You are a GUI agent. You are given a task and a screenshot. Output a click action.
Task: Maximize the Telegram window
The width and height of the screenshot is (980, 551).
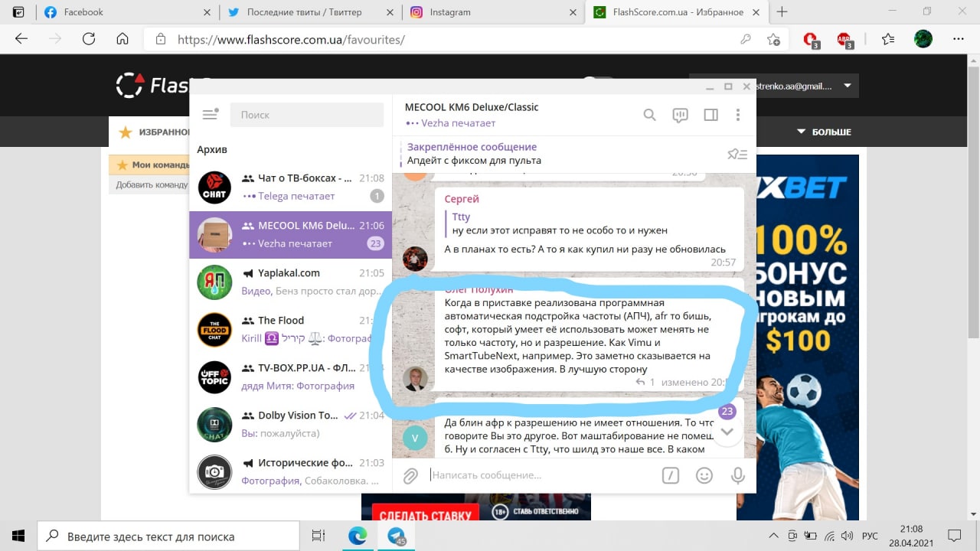coord(728,86)
